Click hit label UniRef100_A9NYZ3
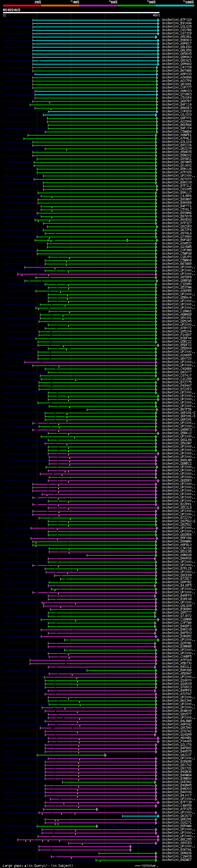 coord(176,91)
